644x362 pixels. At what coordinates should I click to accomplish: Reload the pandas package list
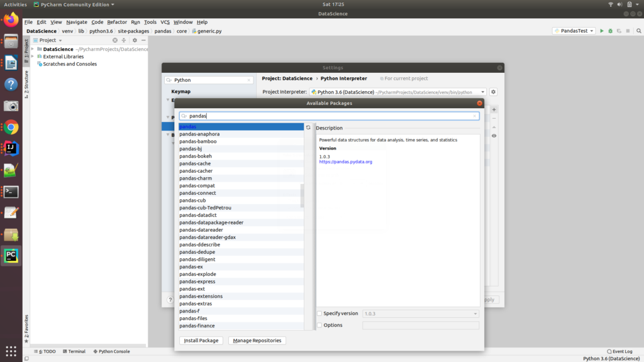click(308, 126)
